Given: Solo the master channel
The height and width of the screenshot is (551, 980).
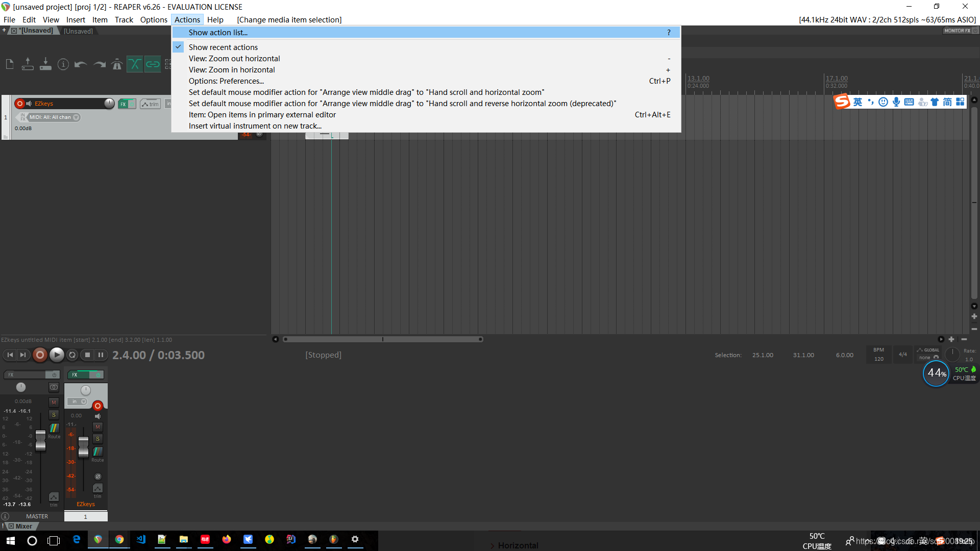Looking at the screenshot, I should (54, 415).
